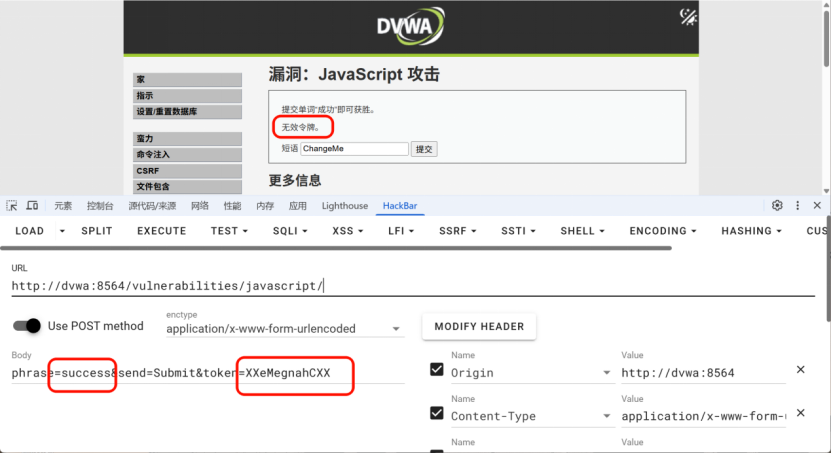Open the 家 sidebar link
831x454 pixels.
coord(188,79)
